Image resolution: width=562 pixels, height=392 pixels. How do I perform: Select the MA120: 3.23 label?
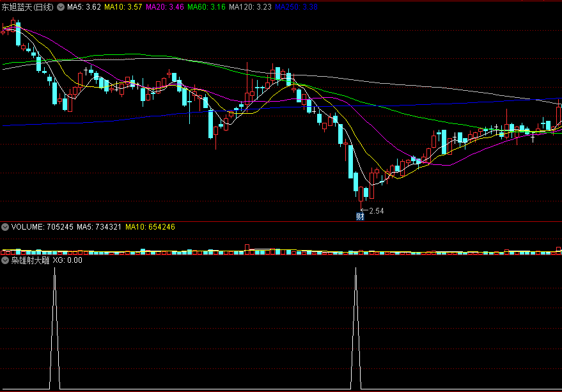pos(250,7)
